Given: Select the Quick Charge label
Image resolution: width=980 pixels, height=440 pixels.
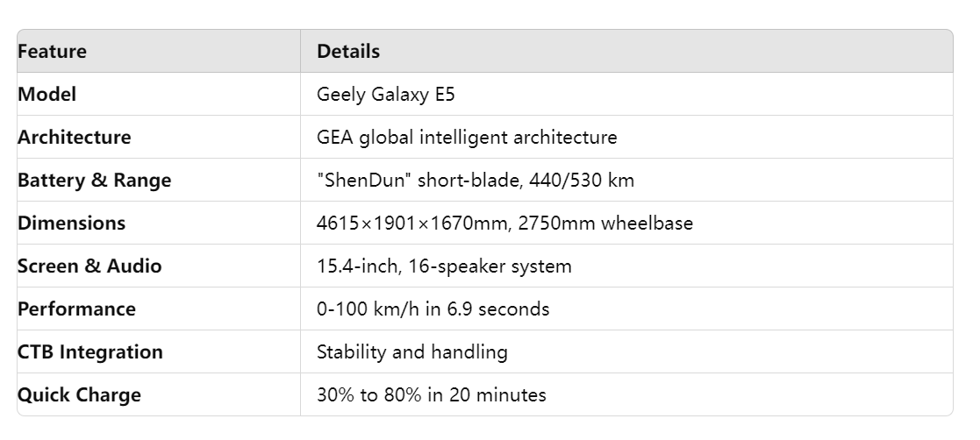Looking at the screenshot, I should [x=79, y=395].
